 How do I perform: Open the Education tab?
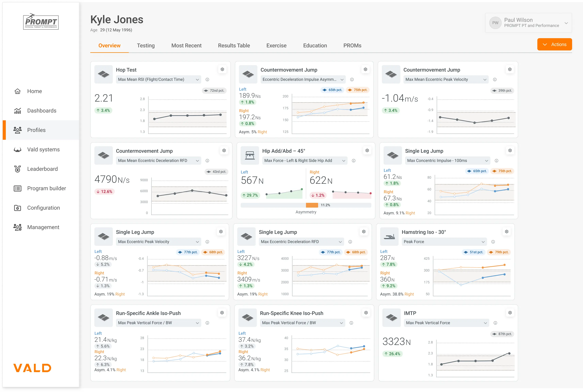click(315, 46)
